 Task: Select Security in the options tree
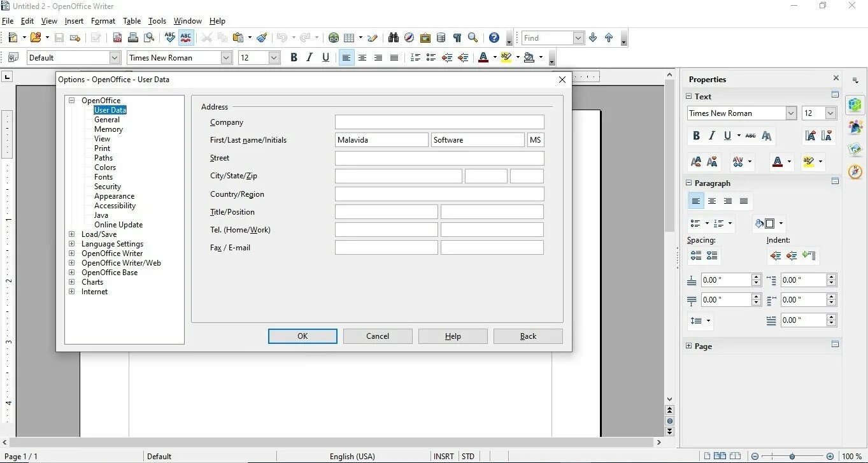[x=108, y=187]
